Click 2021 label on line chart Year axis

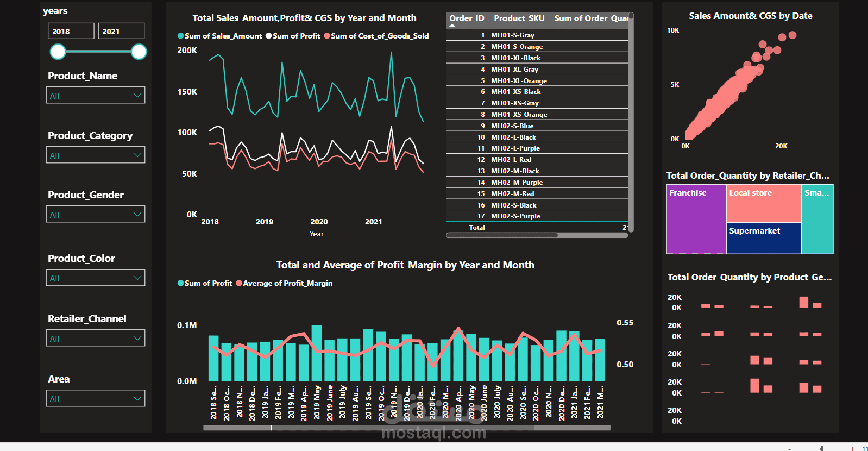click(374, 222)
